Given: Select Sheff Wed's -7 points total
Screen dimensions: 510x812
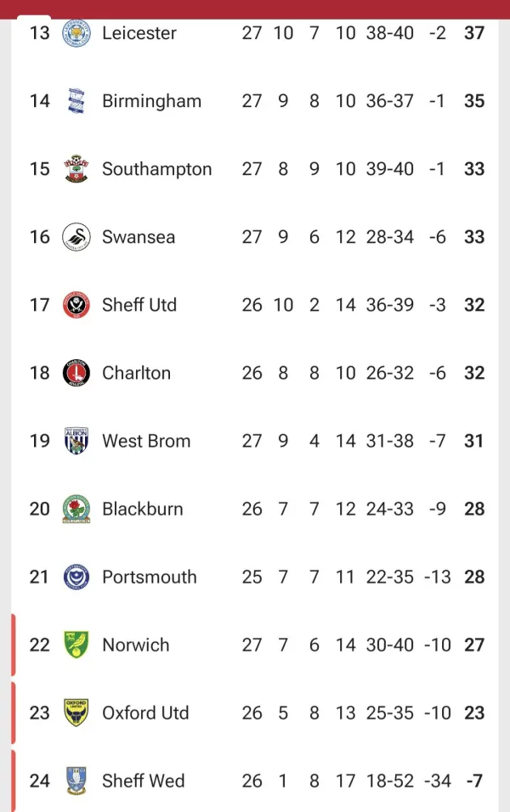Looking at the screenshot, I should [x=474, y=781].
